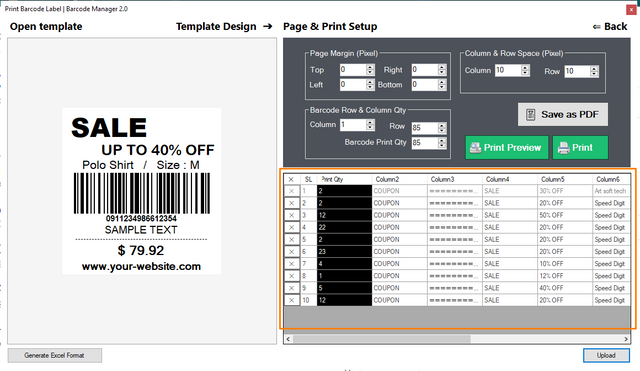Click the green Print button
The image size is (640, 371).
click(x=580, y=147)
